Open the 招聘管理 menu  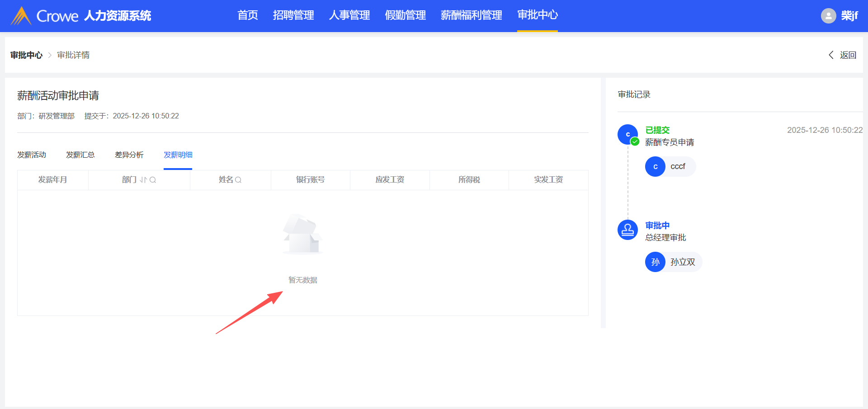293,15
